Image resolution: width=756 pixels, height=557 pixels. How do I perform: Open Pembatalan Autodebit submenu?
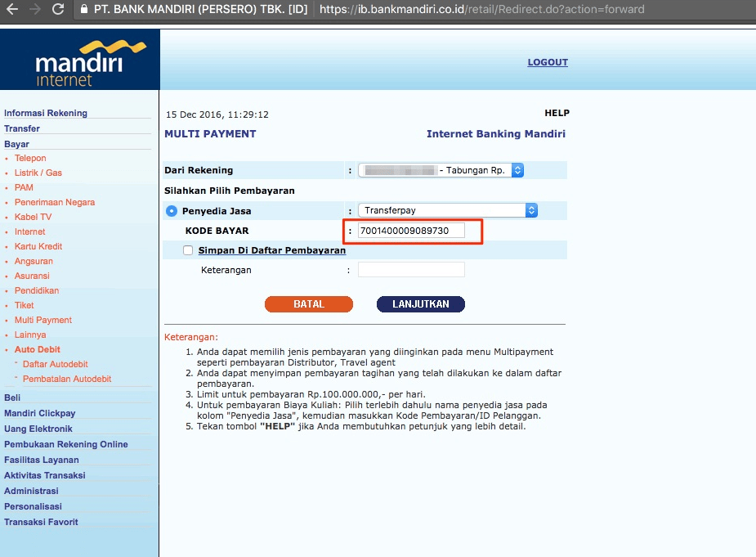67,379
